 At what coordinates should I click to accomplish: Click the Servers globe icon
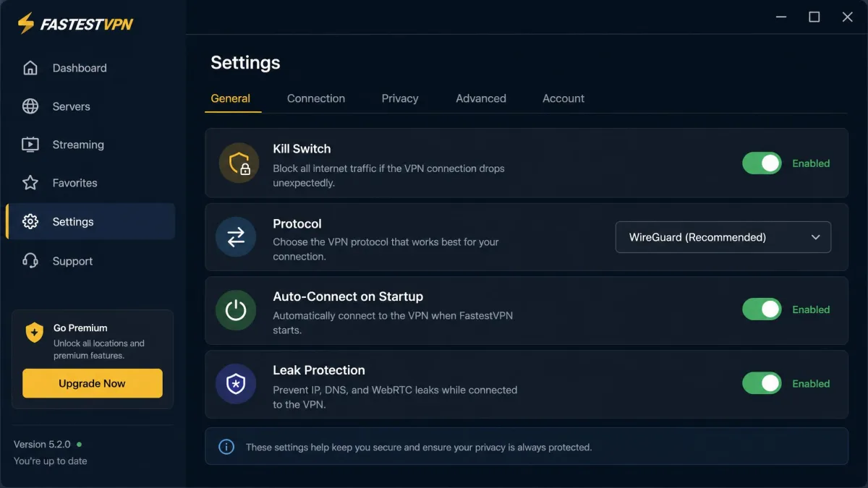[x=30, y=106]
